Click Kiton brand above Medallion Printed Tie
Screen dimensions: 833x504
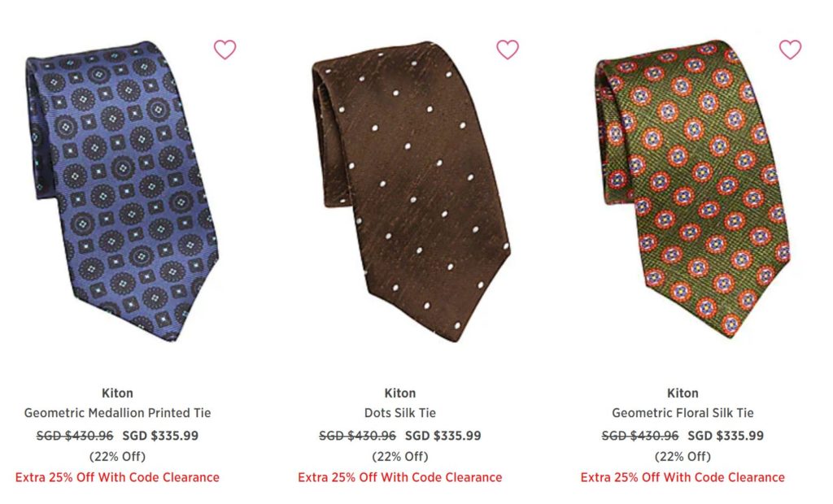click(x=117, y=393)
